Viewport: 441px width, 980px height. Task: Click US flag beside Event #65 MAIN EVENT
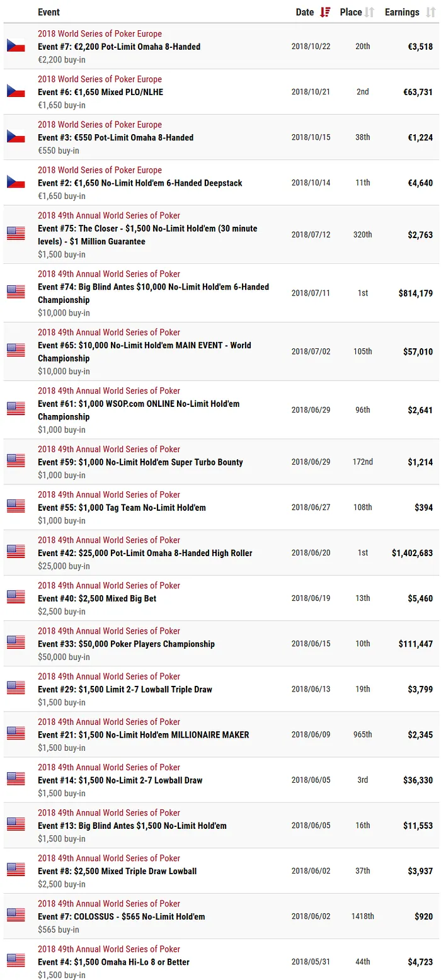click(x=16, y=351)
